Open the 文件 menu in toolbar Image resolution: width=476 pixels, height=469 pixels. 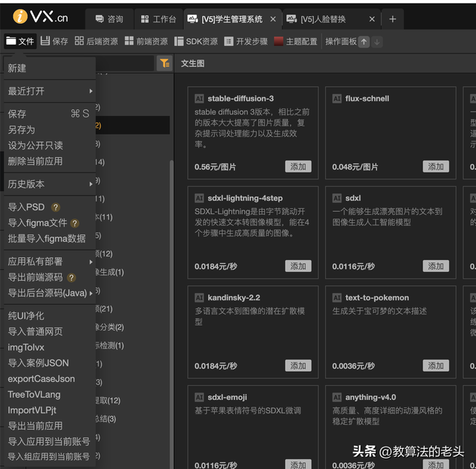(20, 41)
